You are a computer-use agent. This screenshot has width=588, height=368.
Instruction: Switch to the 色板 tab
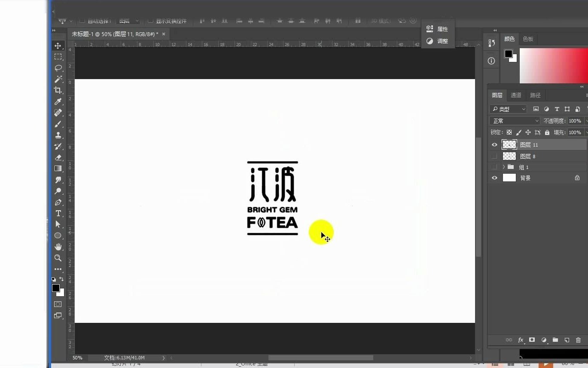coord(528,39)
